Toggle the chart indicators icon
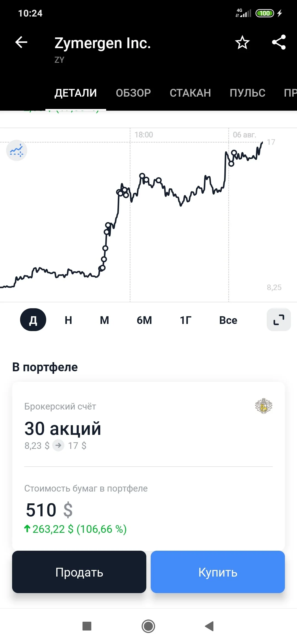Image resolution: width=297 pixels, height=644 pixels. point(16,151)
